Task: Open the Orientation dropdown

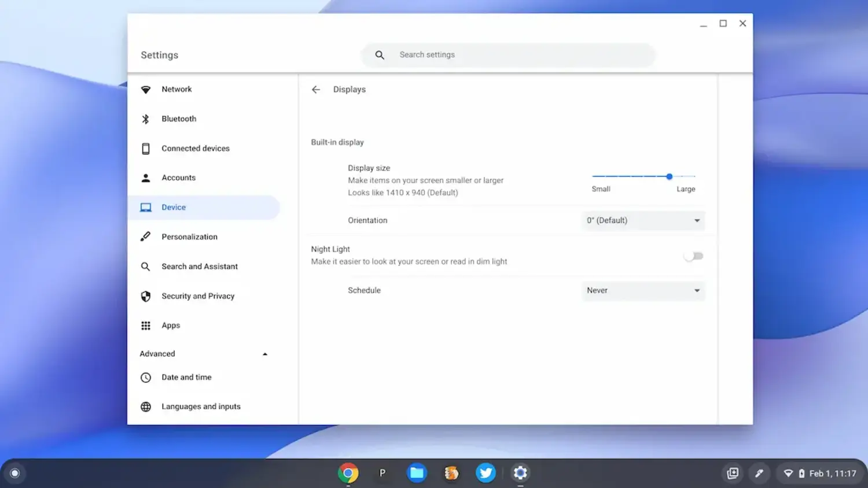Action: click(643, 220)
